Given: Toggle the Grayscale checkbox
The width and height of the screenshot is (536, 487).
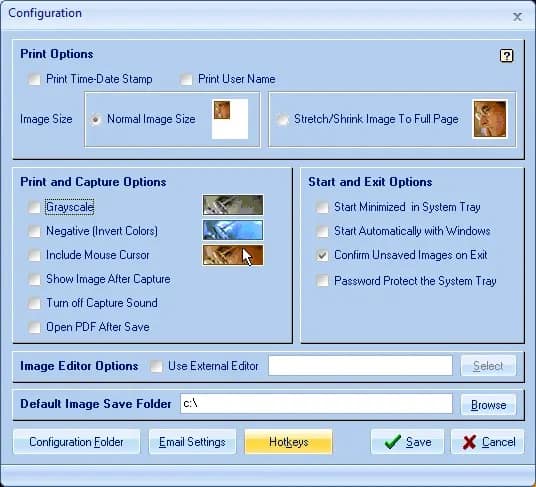Looking at the screenshot, I should [x=34, y=207].
